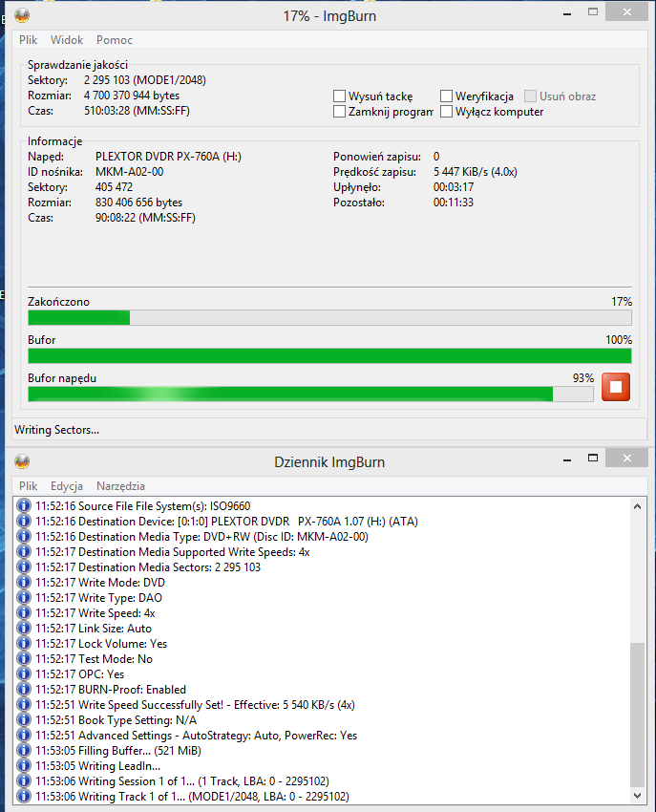Enable the Zamknij program checkbox
Image resolution: width=656 pixels, height=812 pixels.
[x=339, y=112]
